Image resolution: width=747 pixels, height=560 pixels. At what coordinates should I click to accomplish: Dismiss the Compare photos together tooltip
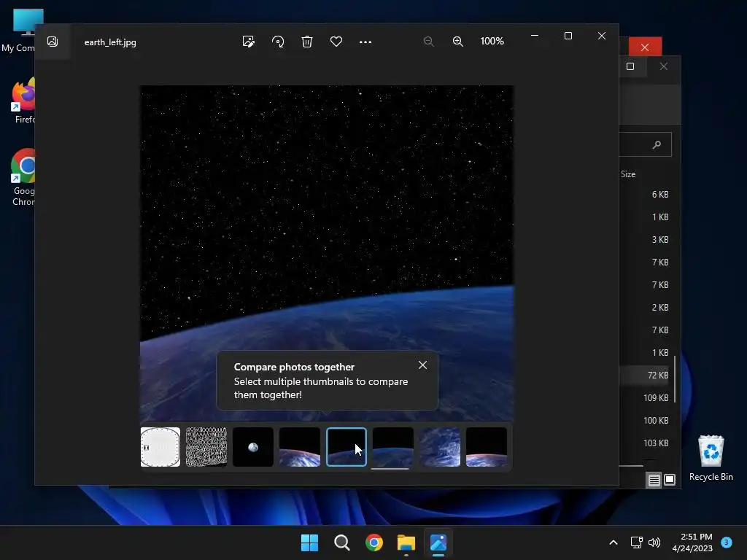pos(422,365)
